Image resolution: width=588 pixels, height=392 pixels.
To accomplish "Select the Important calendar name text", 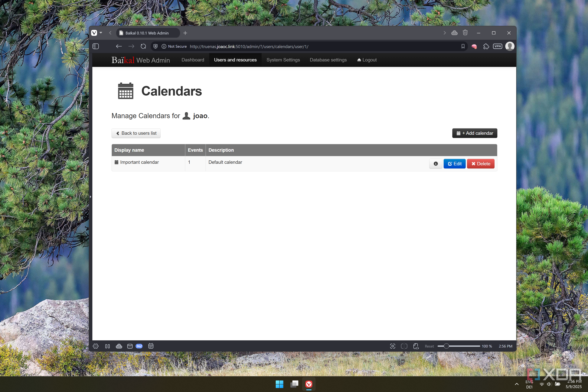I will (139, 162).
